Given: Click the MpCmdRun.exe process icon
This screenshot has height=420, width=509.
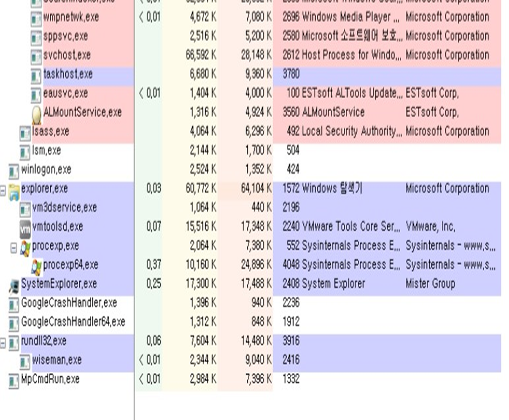Looking at the screenshot, I should 13,382.
